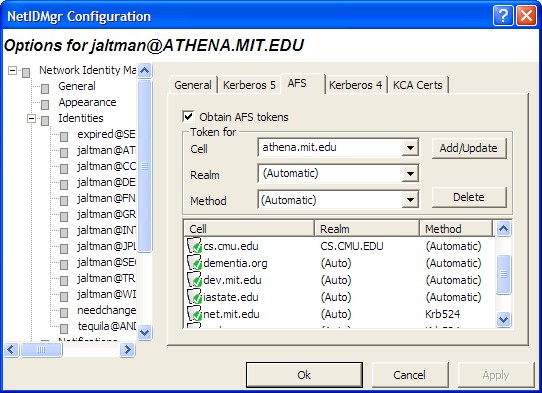
Task: Select the tequila@AND identity in tree
Action: (x=106, y=326)
